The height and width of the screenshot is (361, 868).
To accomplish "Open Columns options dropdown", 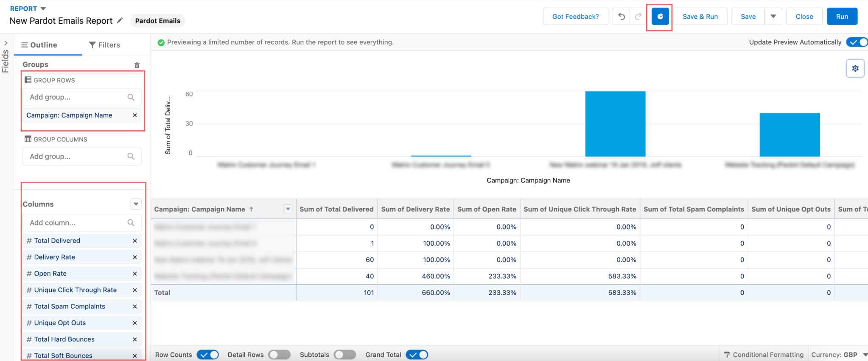I will point(136,204).
